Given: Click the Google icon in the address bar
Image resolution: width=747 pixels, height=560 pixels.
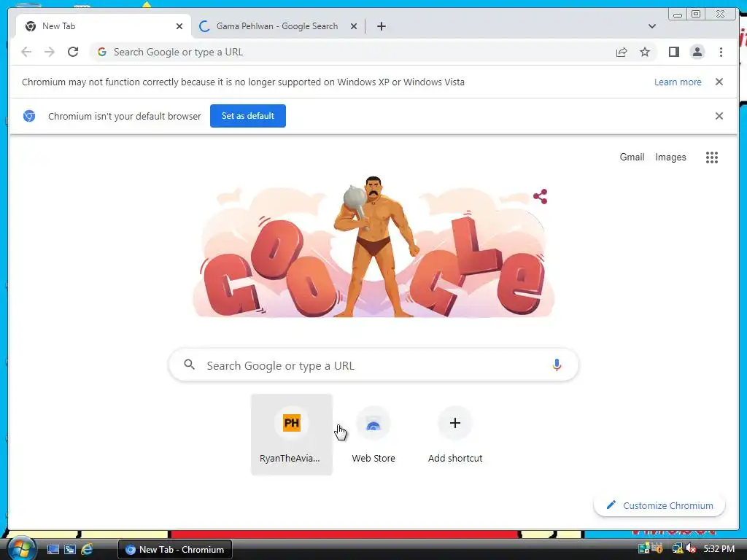Looking at the screenshot, I should click(x=102, y=52).
